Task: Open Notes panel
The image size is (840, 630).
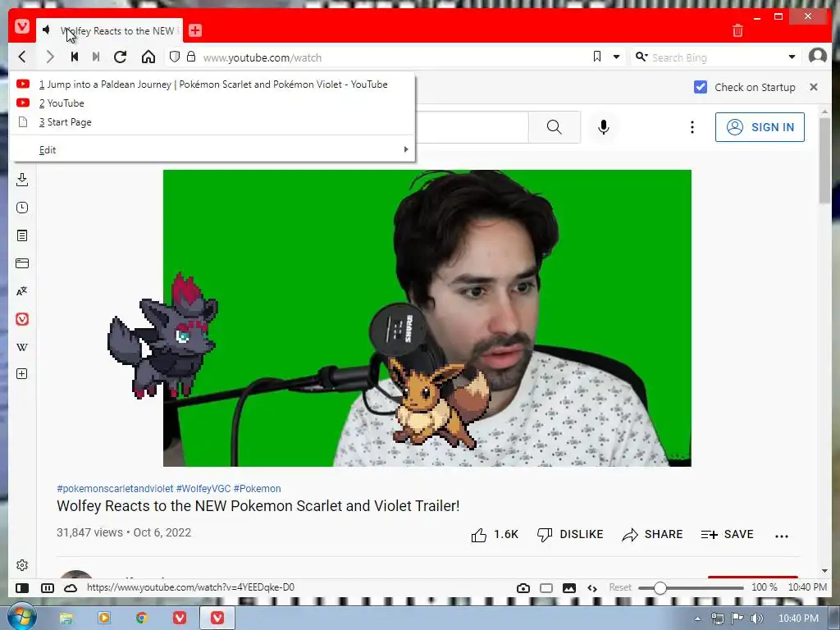Action: click(22, 235)
